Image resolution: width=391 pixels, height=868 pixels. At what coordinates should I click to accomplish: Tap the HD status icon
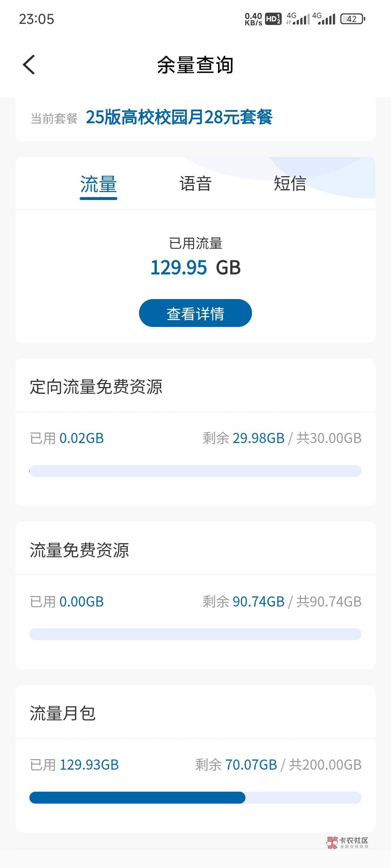tap(273, 19)
